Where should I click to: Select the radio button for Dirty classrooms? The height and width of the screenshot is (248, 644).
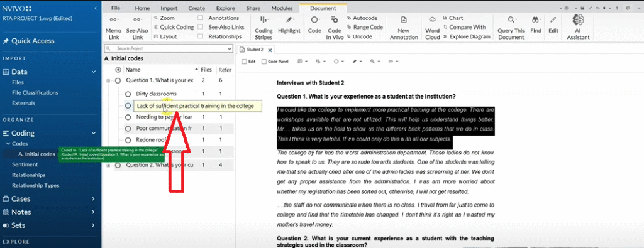pyautogui.click(x=128, y=94)
